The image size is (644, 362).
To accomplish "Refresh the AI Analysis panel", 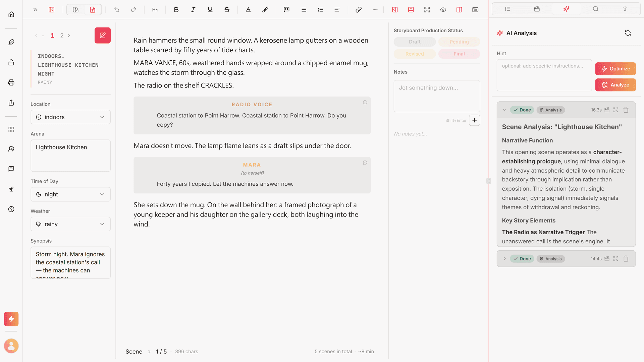I will click(628, 33).
